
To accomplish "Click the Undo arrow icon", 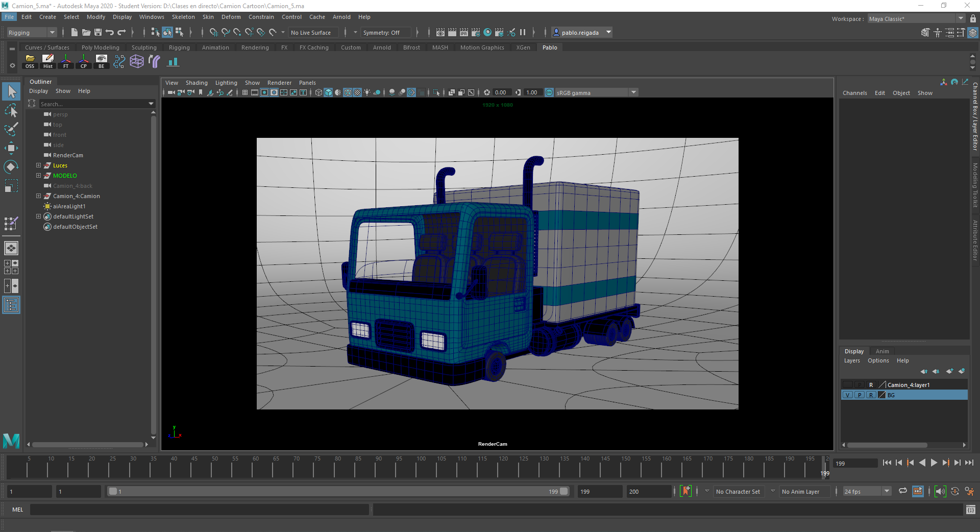I will 110,32.
